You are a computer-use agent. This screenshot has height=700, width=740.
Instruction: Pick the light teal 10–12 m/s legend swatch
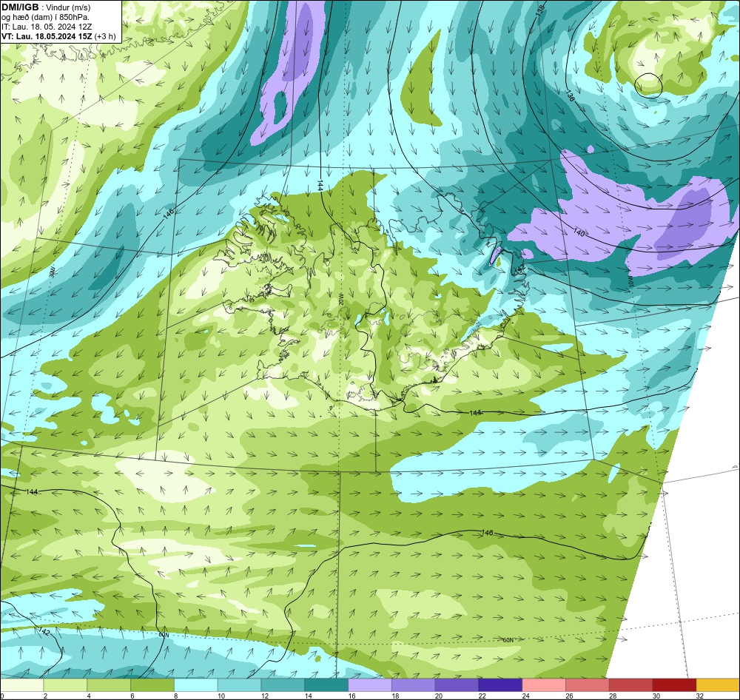(239, 685)
